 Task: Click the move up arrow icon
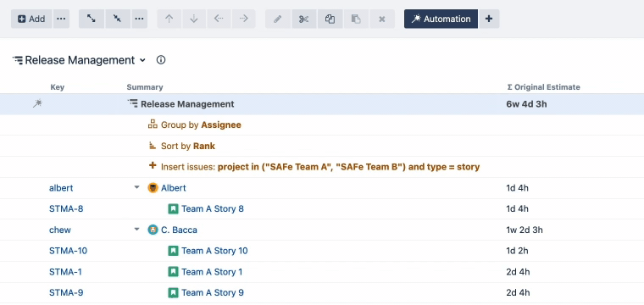click(169, 19)
